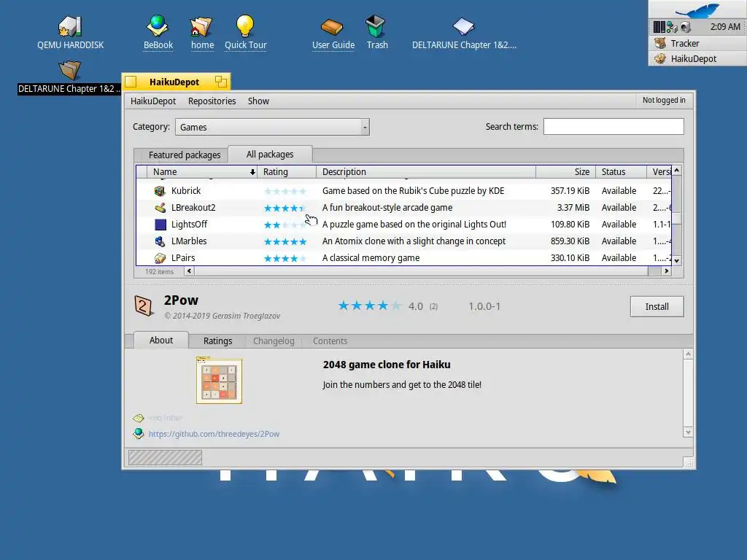747x560 pixels.
Task: Click the HaikuDepot window zoom button
Action: (x=220, y=82)
